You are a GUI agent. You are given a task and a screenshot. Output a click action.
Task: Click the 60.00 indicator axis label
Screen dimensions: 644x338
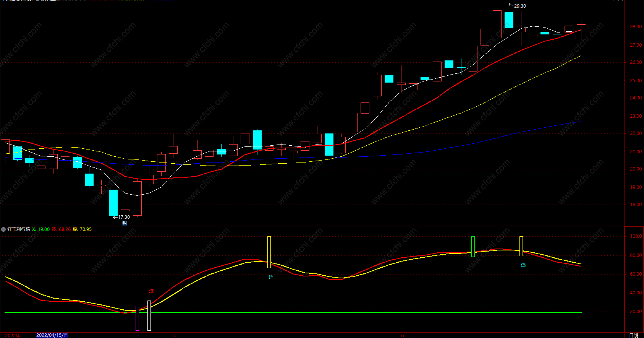pos(636,274)
